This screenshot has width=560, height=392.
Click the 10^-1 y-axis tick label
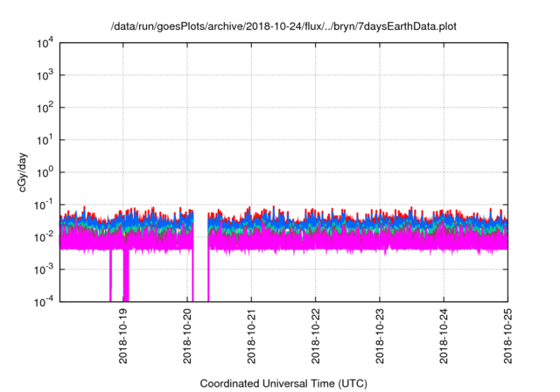coord(44,205)
